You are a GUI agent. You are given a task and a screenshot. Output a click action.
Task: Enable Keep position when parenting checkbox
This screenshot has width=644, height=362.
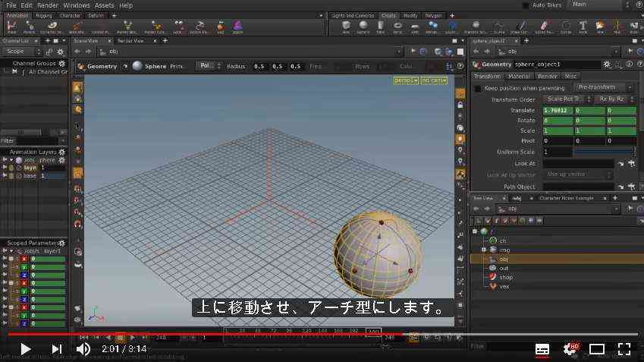point(478,88)
